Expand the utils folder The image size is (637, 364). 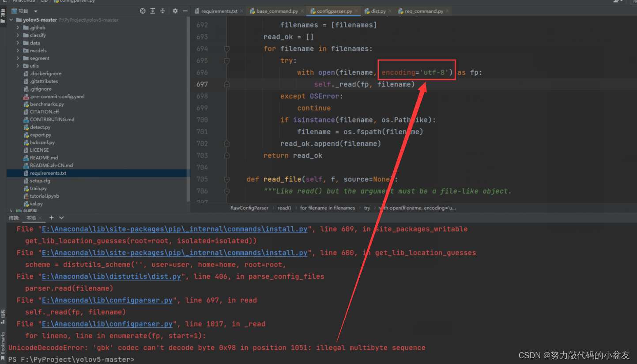[18, 66]
